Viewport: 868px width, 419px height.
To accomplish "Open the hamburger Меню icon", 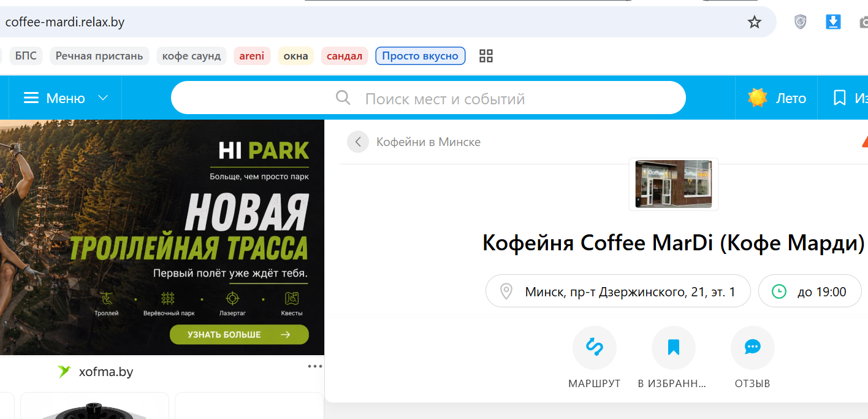I will (x=31, y=98).
